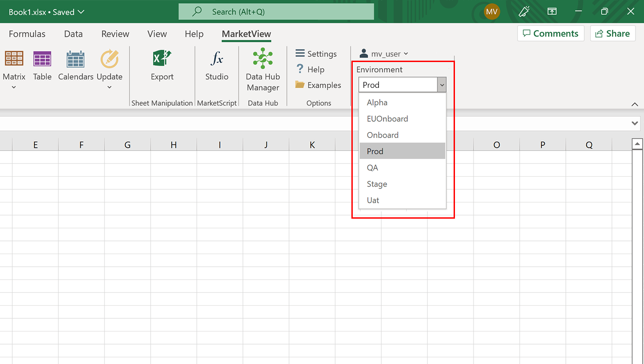Viewport: 644px width, 364px height.
Task: Click the ribbon display options icon
Action: [x=552, y=12]
